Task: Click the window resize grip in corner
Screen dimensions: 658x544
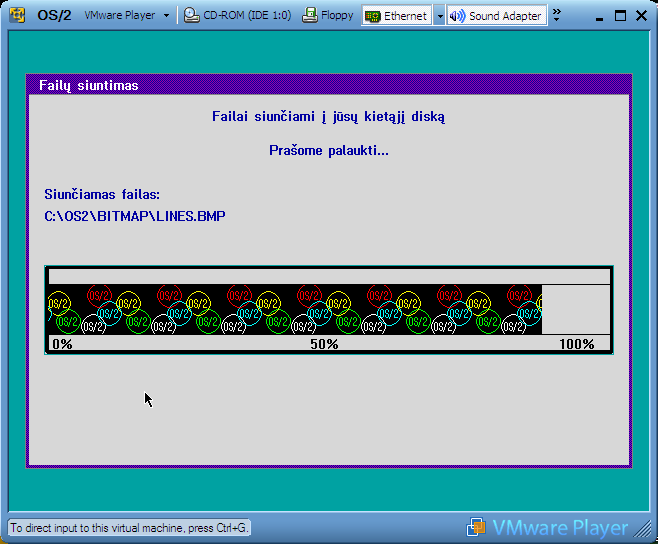Action: (642, 529)
